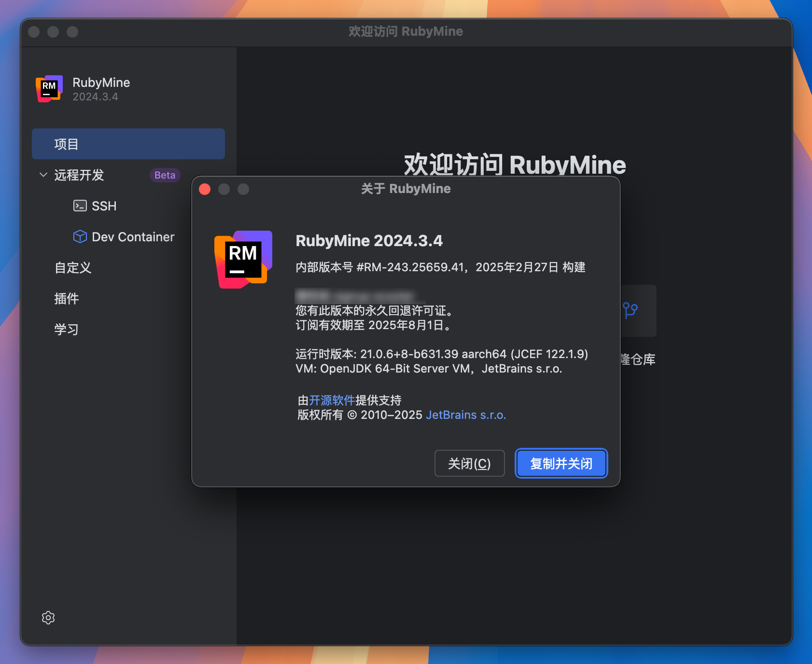Viewport: 812px width, 664px height.
Task: Click the large RM logo in the About dialog
Action: tap(243, 259)
